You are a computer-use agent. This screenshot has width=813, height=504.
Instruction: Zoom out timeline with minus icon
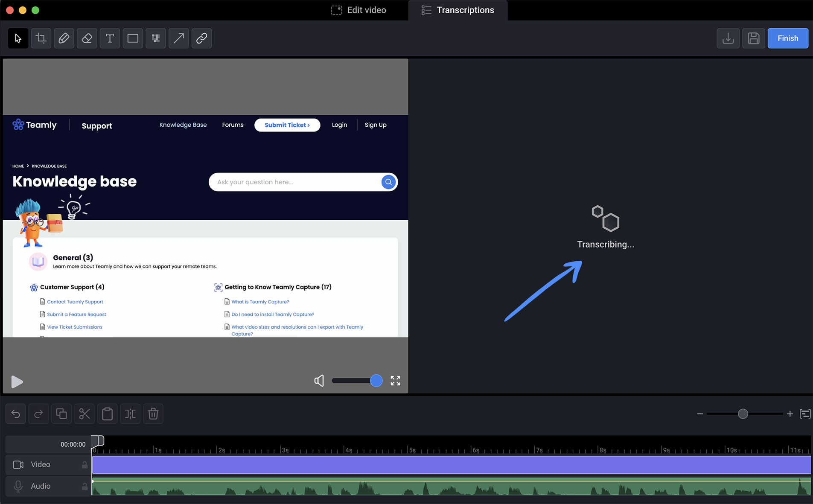[x=700, y=414]
